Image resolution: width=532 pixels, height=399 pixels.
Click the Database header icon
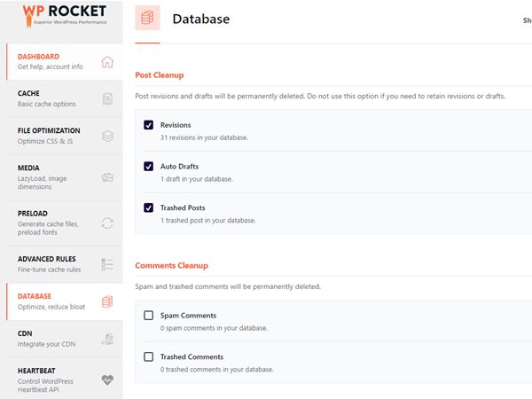point(147,18)
